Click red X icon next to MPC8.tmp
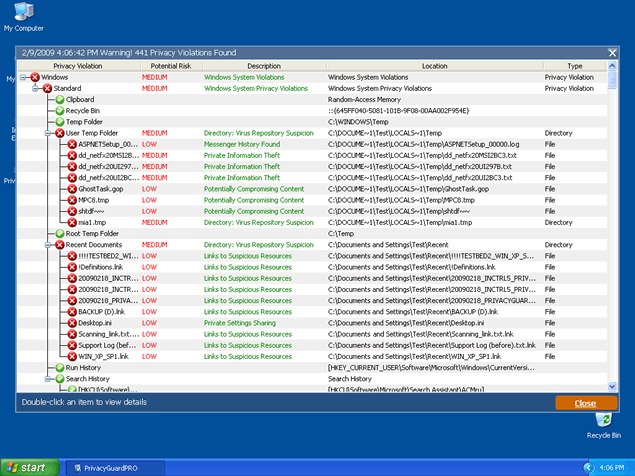Screen dimensions: 635x476 [72, 200]
